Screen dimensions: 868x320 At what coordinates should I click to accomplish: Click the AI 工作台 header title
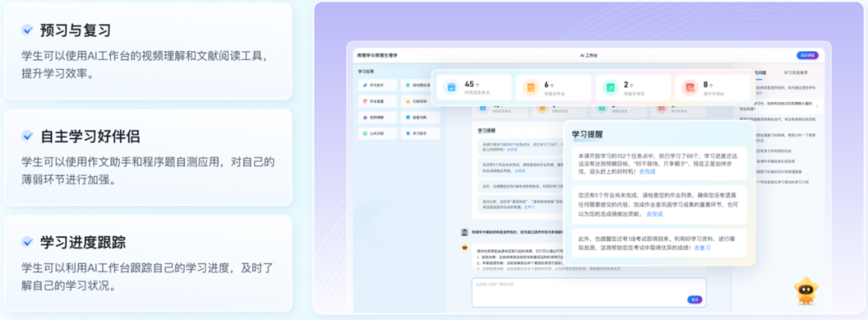tap(588, 56)
